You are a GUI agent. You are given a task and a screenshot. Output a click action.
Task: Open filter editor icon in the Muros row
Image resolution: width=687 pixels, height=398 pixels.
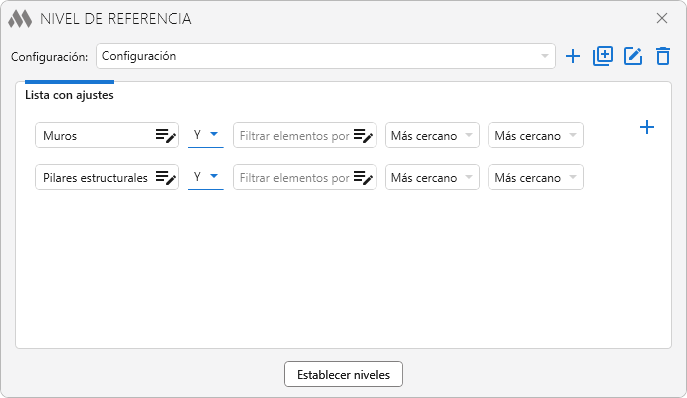[363, 135]
